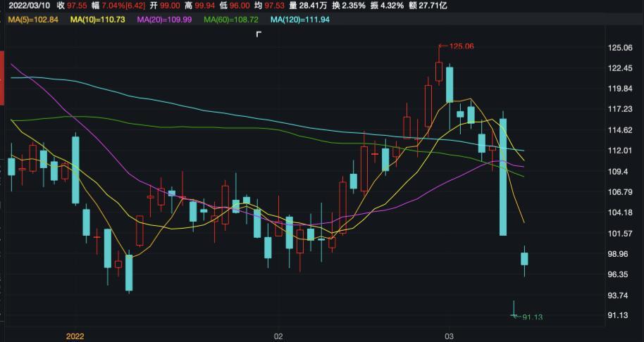Select the turnover rate 换 2.35%
This screenshot has width=644, height=342.
click(x=349, y=6)
